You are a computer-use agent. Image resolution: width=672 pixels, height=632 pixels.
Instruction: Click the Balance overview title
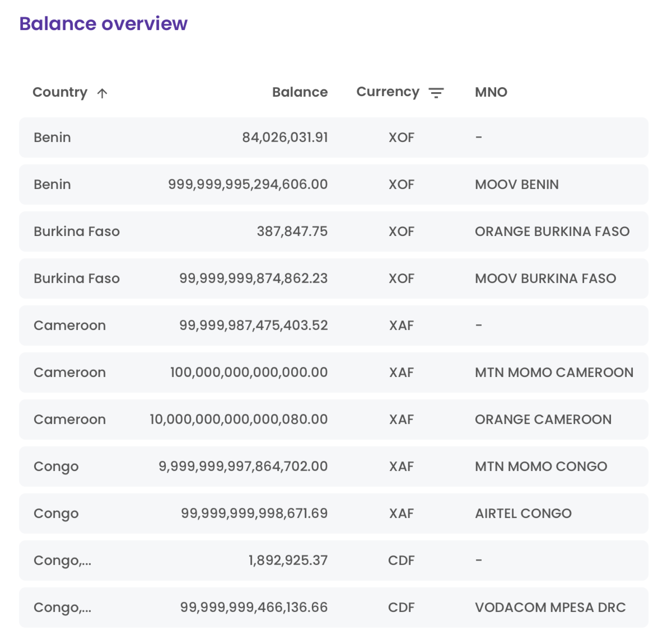point(104,23)
